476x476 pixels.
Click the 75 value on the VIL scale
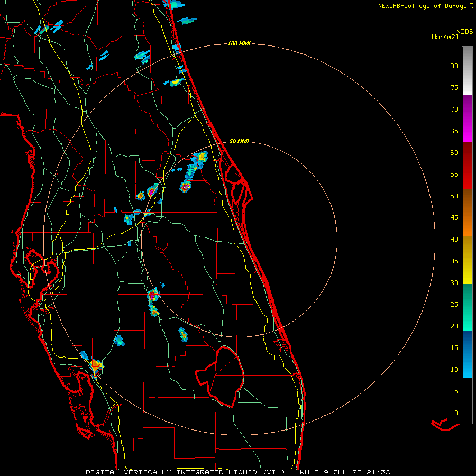pyautogui.click(x=454, y=87)
